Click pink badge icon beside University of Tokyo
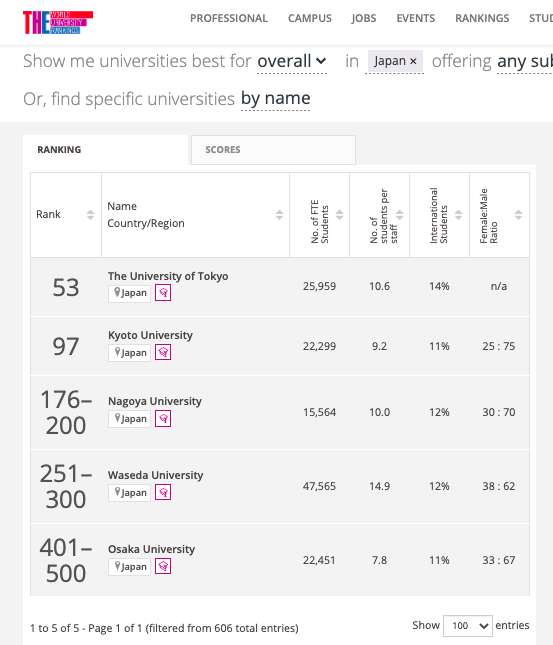 click(x=163, y=293)
